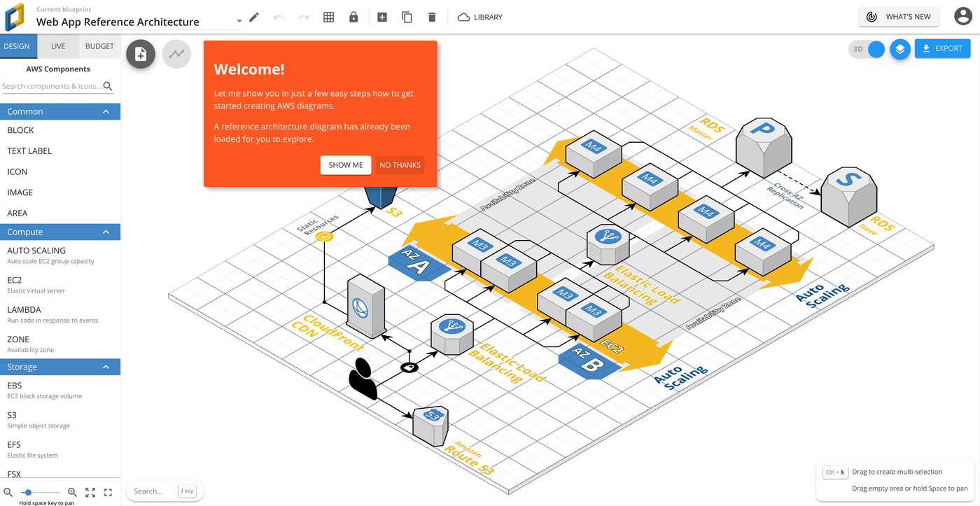Click the connector line tool button
The image size is (980, 506).
pyautogui.click(x=176, y=54)
